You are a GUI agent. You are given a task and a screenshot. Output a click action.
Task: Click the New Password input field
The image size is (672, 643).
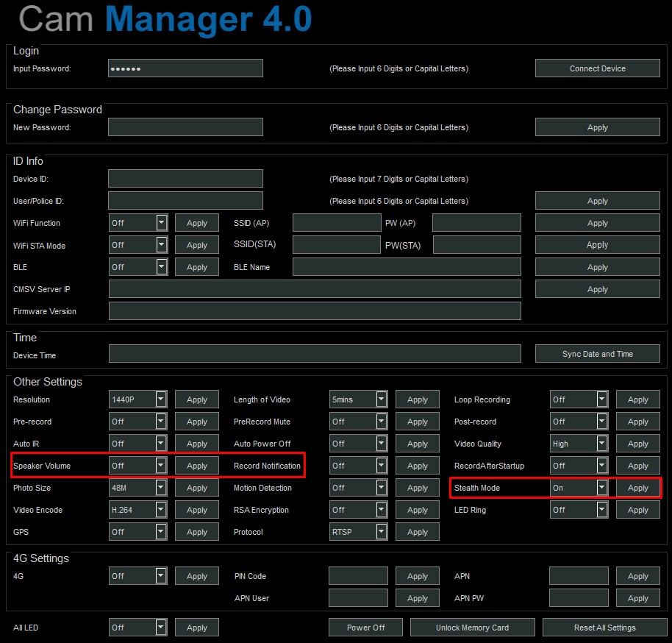click(x=185, y=127)
